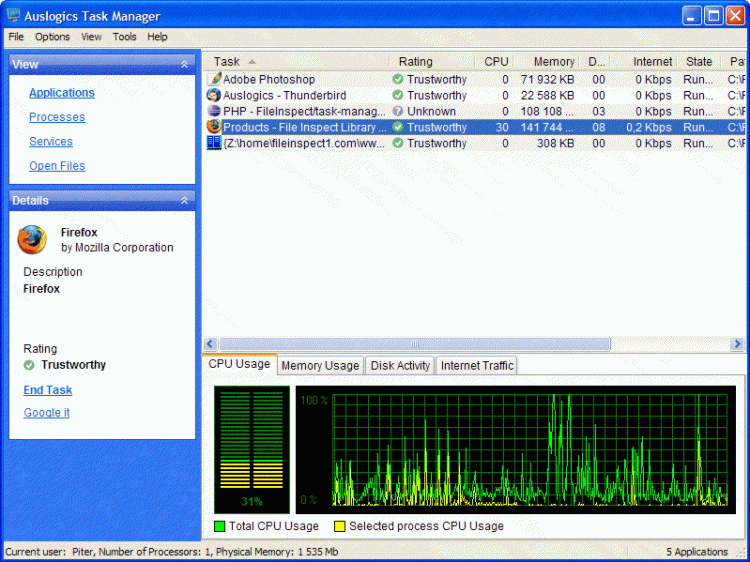Click the 71 932 KB memory value
Viewport: 750px width, 562px height.
[x=547, y=79]
